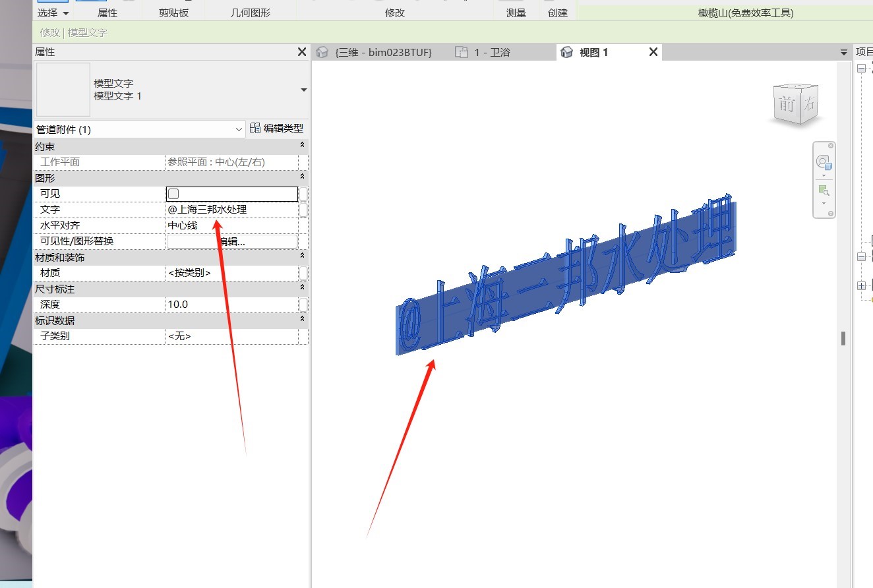This screenshot has width=873, height=588.
Task: Toggle the 可见 visibility checkbox
Action: click(x=173, y=194)
